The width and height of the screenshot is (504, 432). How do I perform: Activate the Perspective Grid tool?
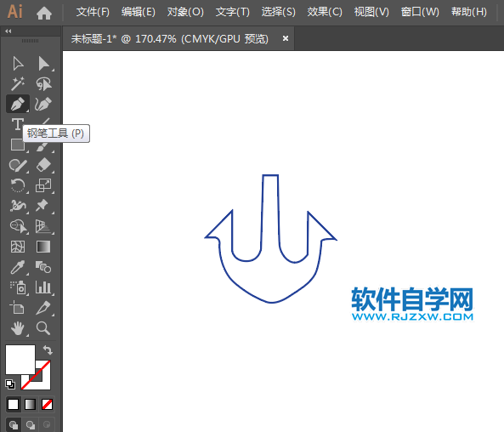pyautogui.click(x=43, y=226)
